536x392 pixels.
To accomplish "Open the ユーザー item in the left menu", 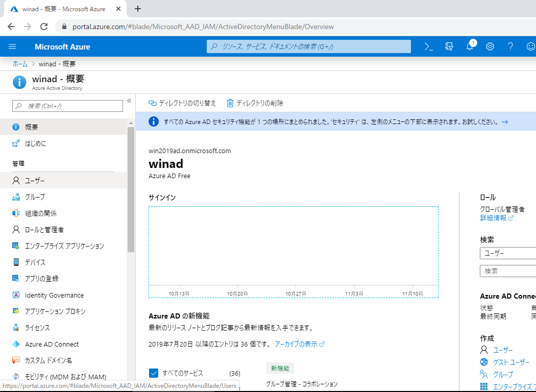I will (63, 180).
